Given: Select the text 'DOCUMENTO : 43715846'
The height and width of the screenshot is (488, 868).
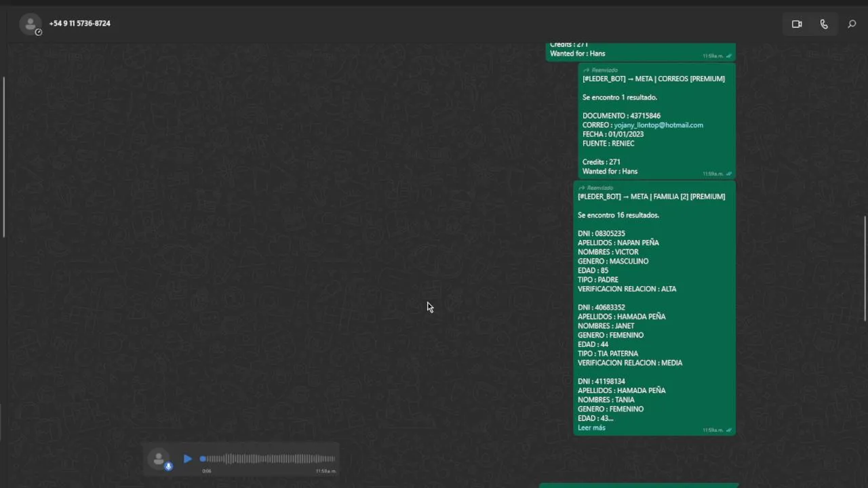Looking at the screenshot, I should (621, 116).
